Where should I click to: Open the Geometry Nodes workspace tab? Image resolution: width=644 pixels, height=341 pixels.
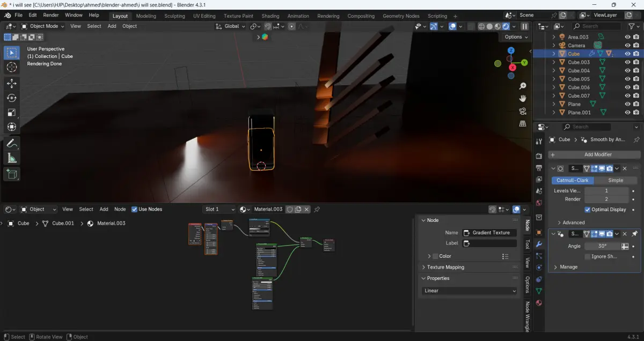click(x=401, y=16)
